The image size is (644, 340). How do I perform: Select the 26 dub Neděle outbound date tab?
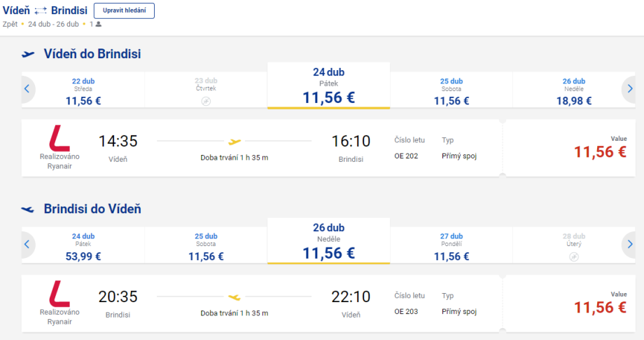[x=574, y=91]
